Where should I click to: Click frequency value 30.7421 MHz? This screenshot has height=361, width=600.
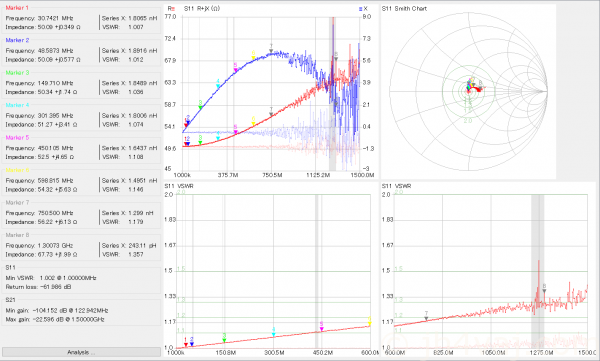point(55,18)
